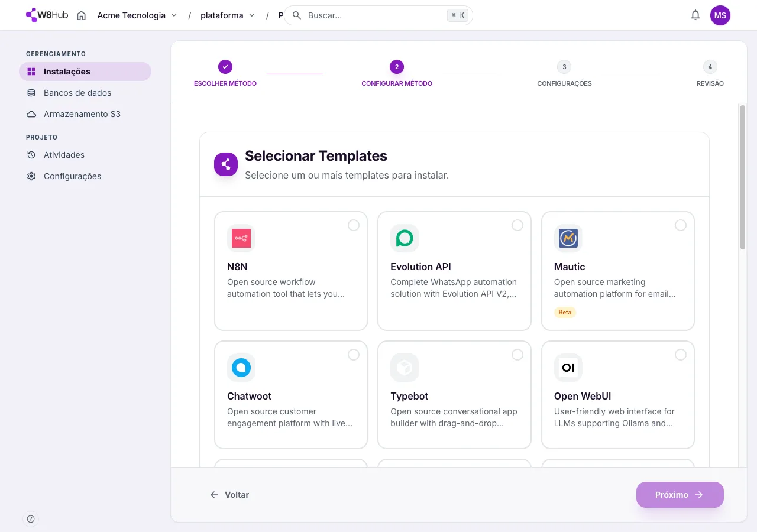Click the Atividades history icon
Viewport: 757px width, 532px height.
[x=31, y=155]
